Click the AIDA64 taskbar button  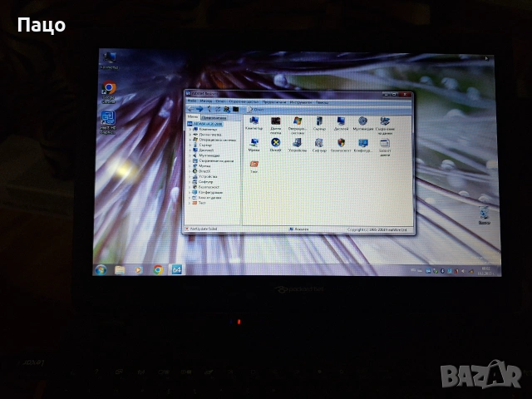[176, 269]
